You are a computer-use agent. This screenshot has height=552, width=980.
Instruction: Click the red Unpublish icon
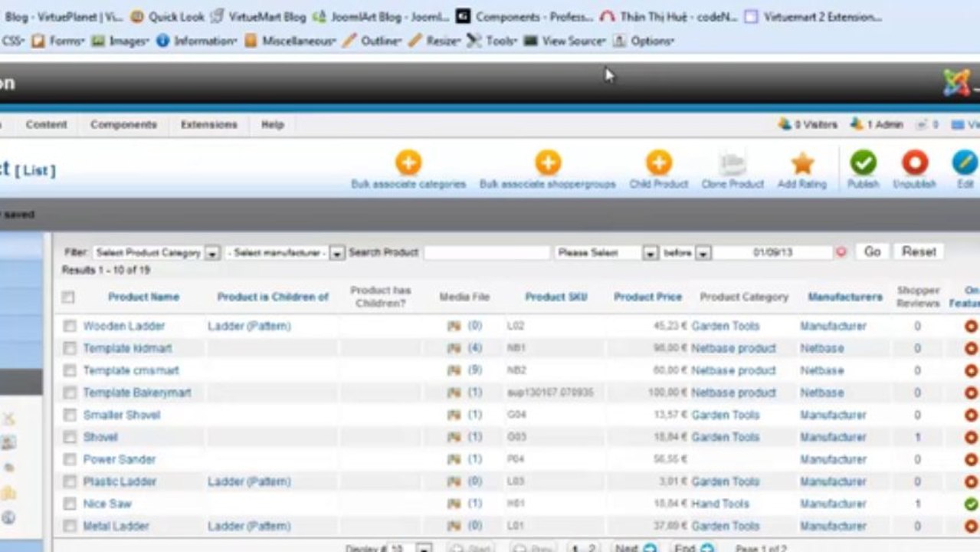pos(914,163)
